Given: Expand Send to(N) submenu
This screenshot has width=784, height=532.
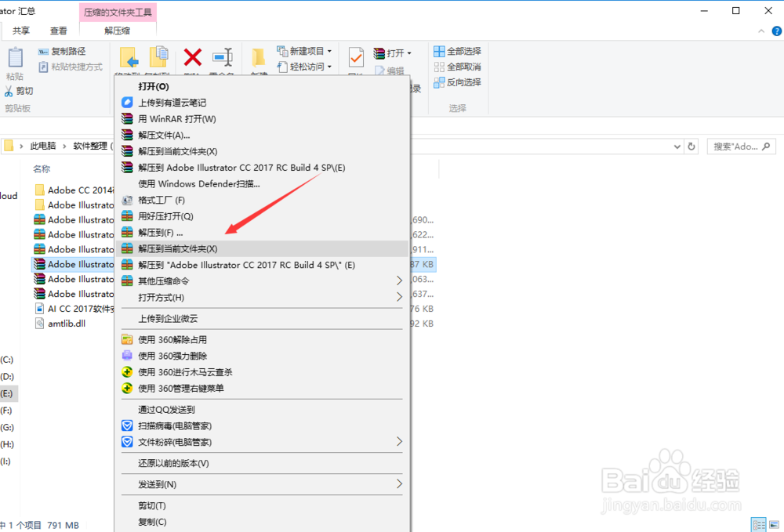Looking at the screenshot, I should (262, 484).
